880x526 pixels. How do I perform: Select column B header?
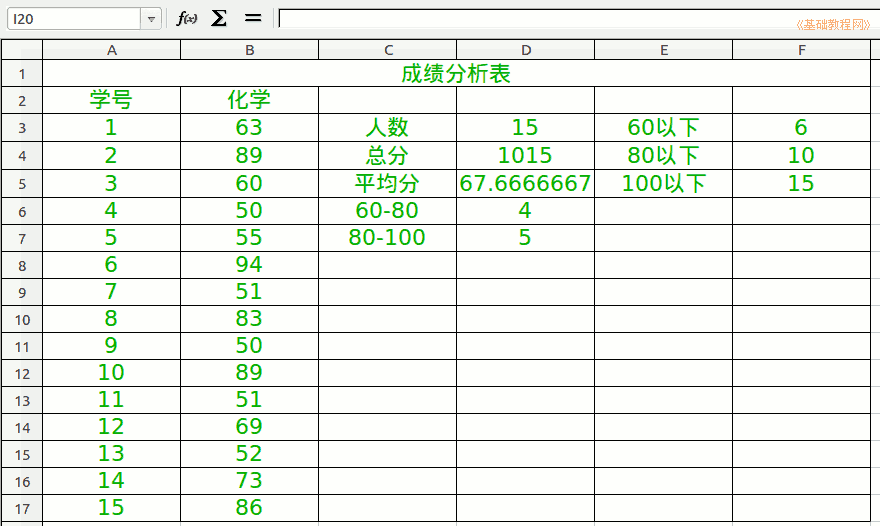pyautogui.click(x=250, y=50)
